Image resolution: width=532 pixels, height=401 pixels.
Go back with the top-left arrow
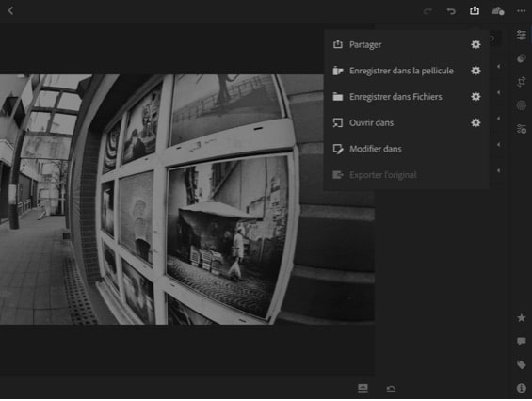click(10, 11)
